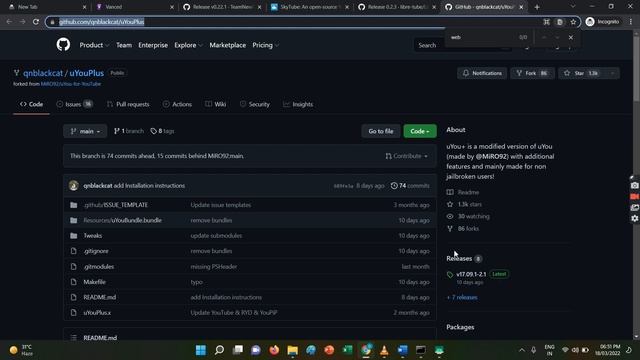Open uYouPlus repository name link
The height and width of the screenshot is (360, 640).
87,73
